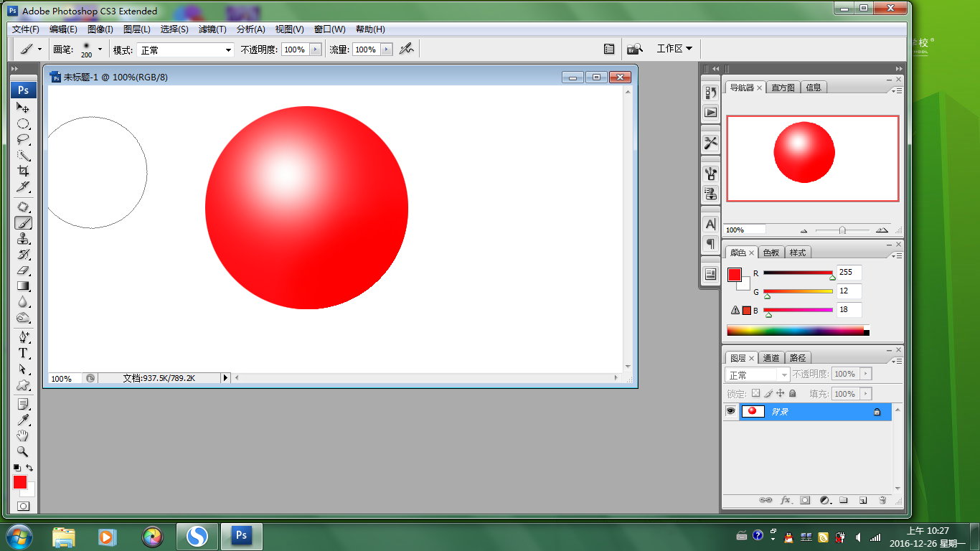The width and height of the screenshot is (980, 551).
Task: Click the new layer icon in Layers panel
Action: click(863, 500)
